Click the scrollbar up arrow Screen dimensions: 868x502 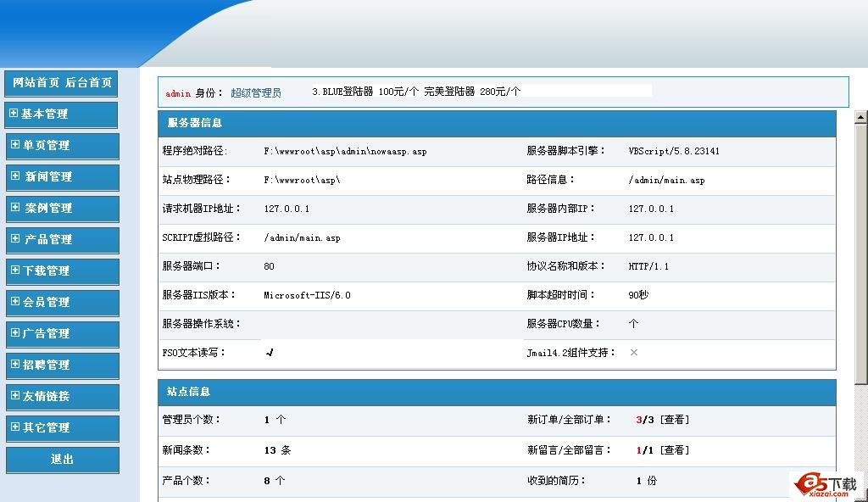point(861,117)
